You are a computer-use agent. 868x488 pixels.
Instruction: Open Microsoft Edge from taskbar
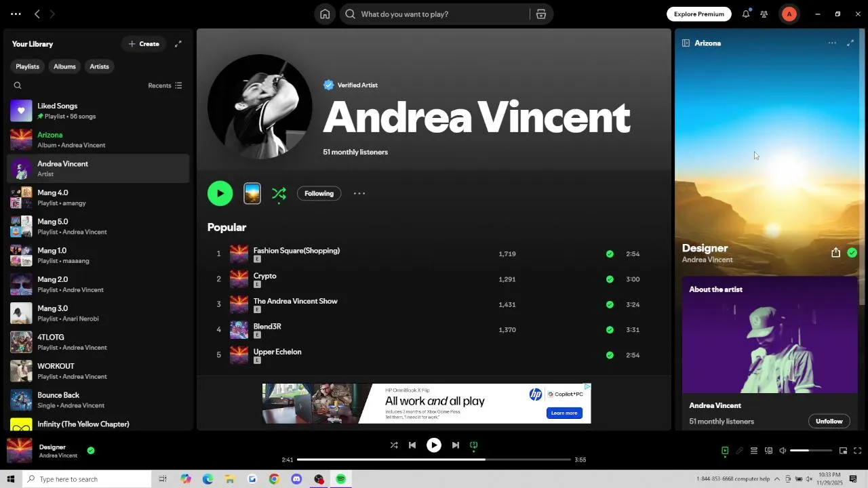[x=208, y=479]
